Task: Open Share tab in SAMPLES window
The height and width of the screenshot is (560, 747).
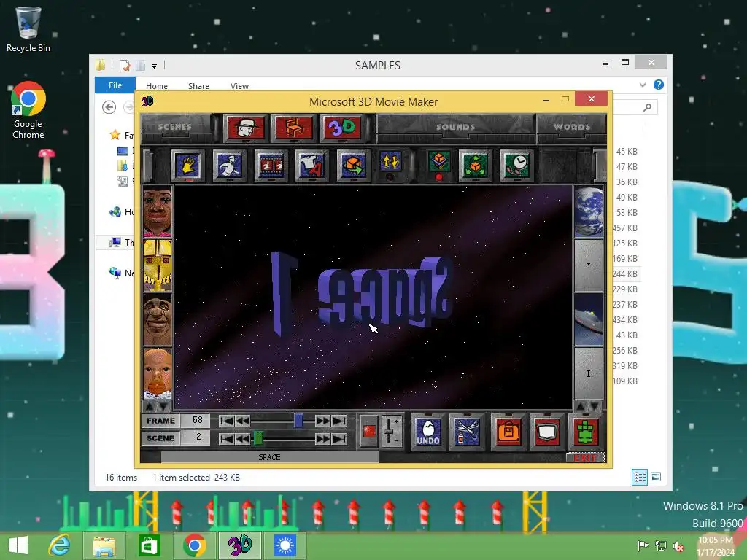Action: click(198, 86)
